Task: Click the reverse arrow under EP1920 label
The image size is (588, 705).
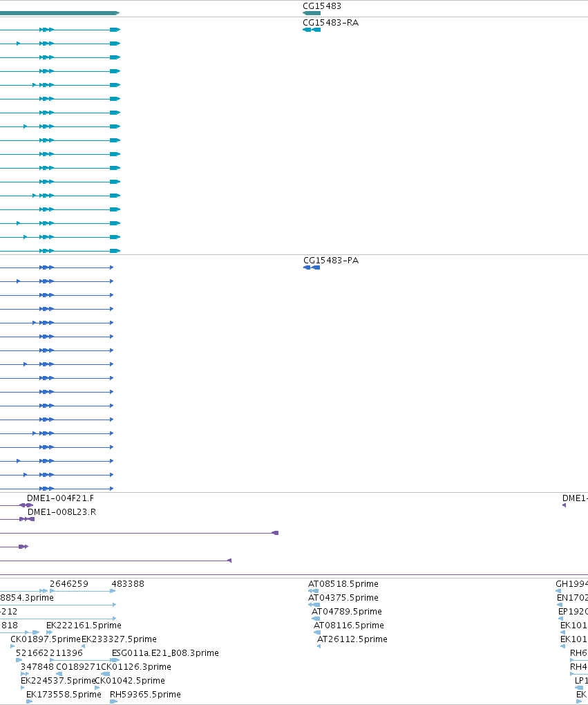Action: 560,619
